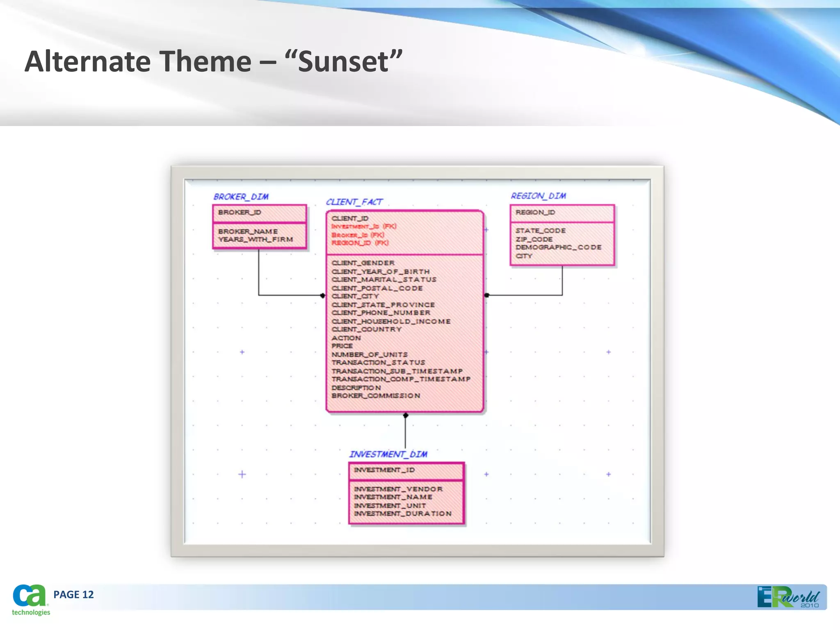The height and width of the screenshot is (630, 840).
Task: Click the INVESTMENT_VENDOR attribute
Action: pos(398,489)
